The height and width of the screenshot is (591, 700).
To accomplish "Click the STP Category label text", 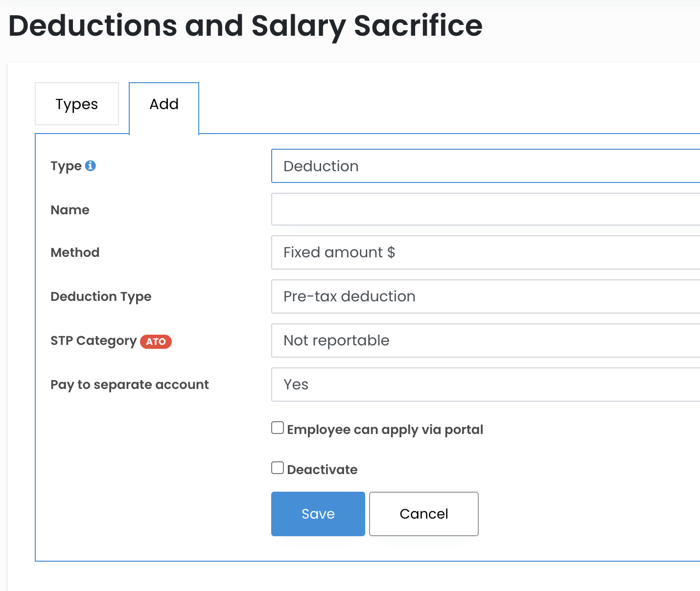I will (x=93, y=341).
